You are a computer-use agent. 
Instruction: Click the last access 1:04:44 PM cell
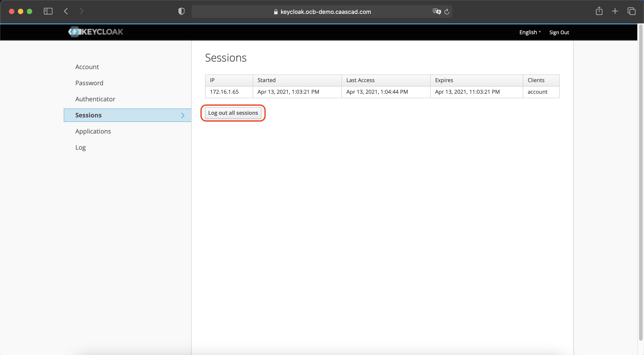[x=386, y=92]
